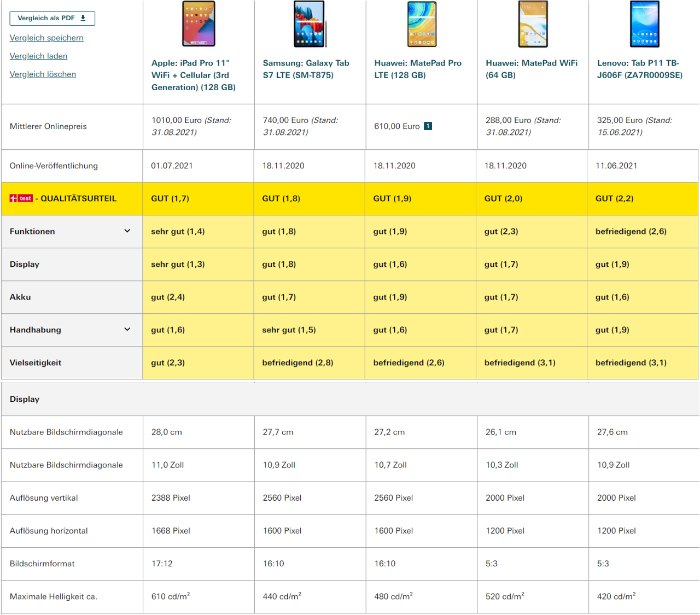Click the Huawei MatePad WiFi thumbnail

click(x=533, y=24)
